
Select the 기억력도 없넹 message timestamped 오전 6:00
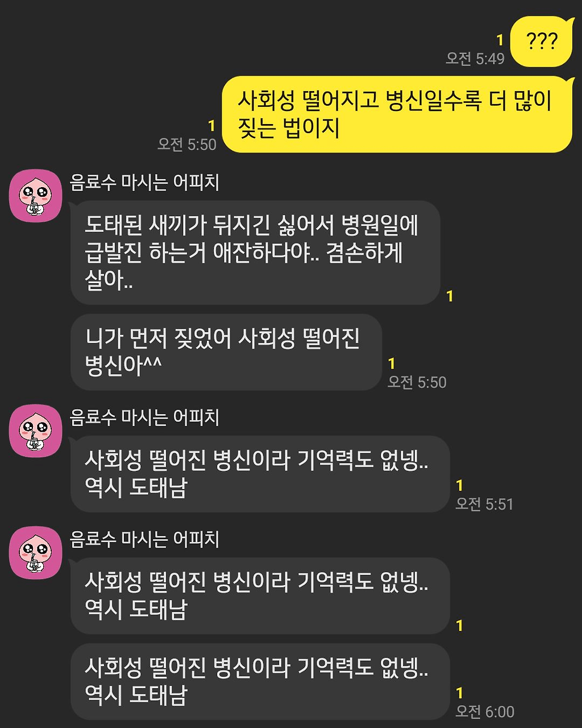(260, 681)
